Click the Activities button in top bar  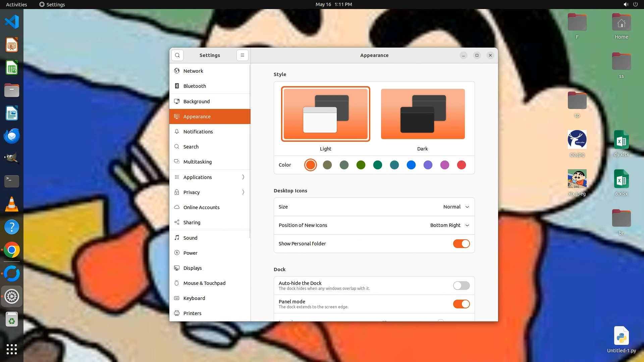16,4
